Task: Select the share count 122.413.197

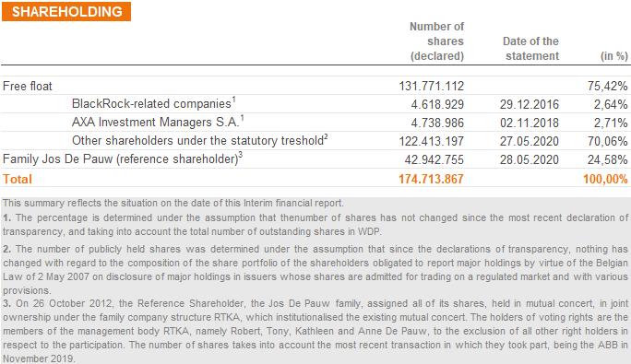Action: click(432, 141)
